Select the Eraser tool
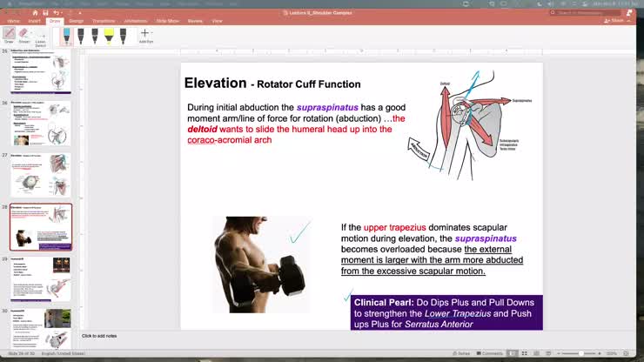 (x=23, y=34)
